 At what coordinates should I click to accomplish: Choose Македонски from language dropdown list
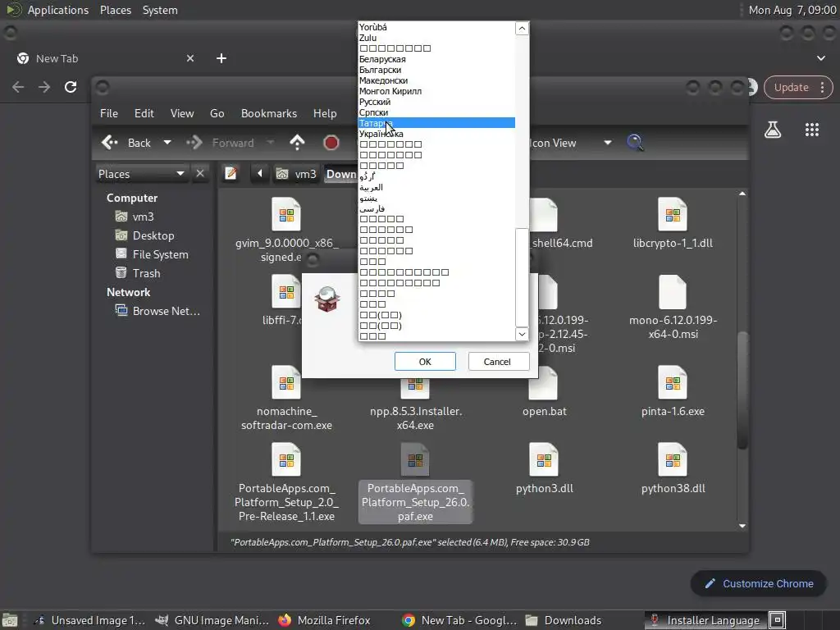436,81
